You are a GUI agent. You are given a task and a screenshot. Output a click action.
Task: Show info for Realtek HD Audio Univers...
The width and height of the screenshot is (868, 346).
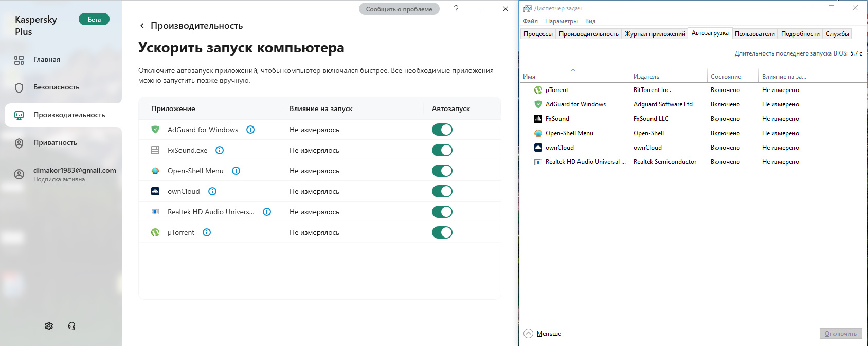(267, 212)
